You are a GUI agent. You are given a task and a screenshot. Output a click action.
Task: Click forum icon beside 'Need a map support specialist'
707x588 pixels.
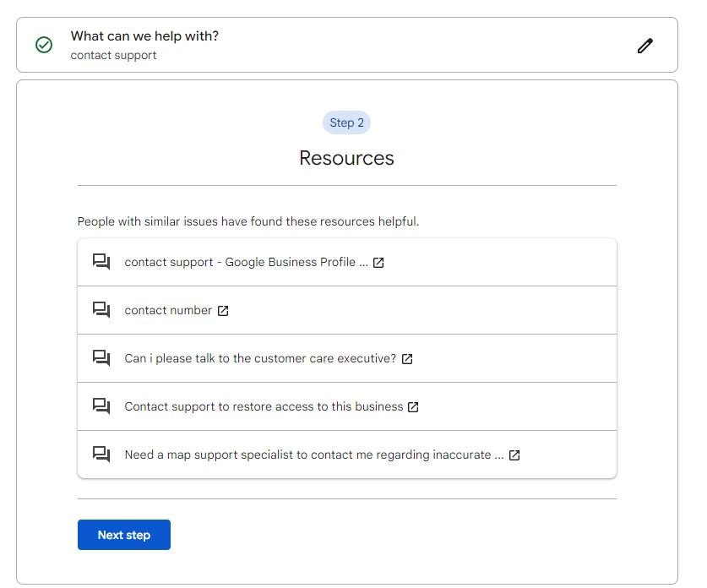(x=101, y=455)
